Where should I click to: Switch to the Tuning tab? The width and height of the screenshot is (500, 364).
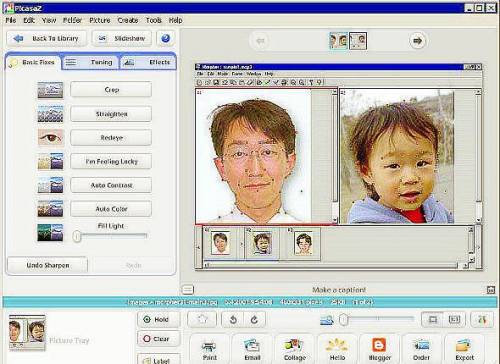point(91,62)
